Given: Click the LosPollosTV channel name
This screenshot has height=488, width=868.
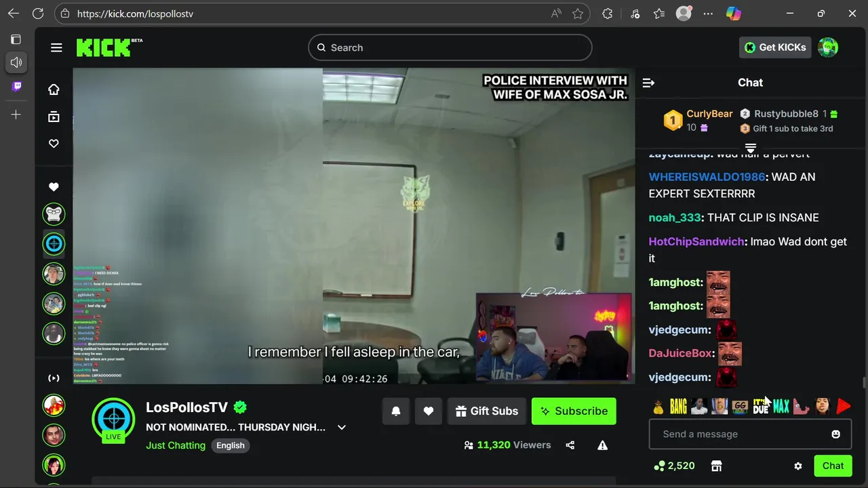Looking at the screenshot, I should pyautogui.click(x=186, y=407).
